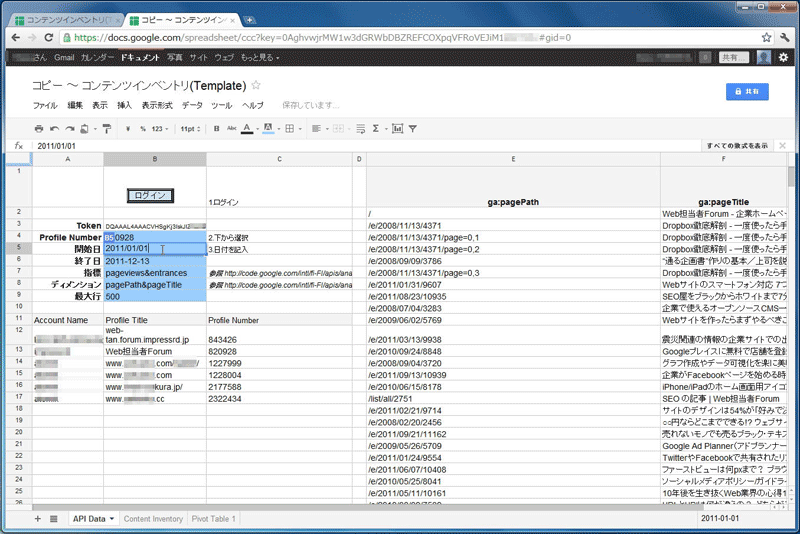Open the text color picker
800x534 pixels.
(248, 129)
